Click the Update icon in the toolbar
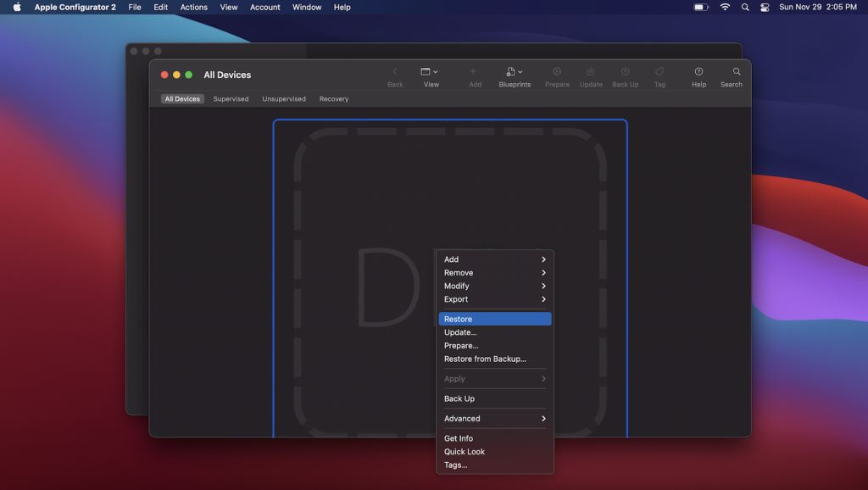868x490 pixels. tap(591, 76)
